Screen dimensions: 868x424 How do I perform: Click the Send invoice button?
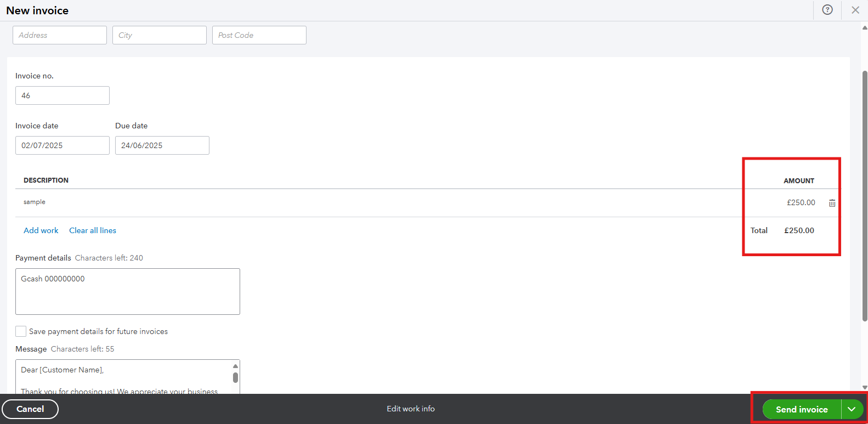802,409
